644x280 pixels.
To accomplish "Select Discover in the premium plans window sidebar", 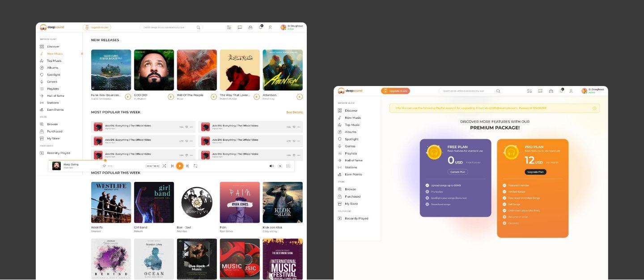I will click(x=348, y=111).
